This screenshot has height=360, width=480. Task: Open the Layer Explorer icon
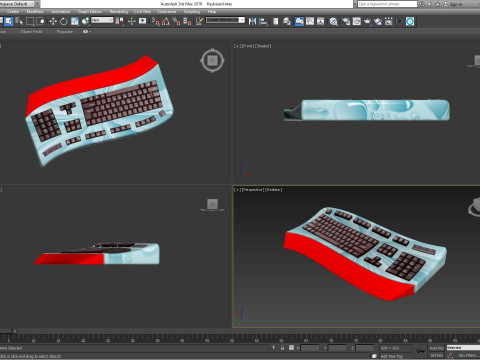(287, 21)
